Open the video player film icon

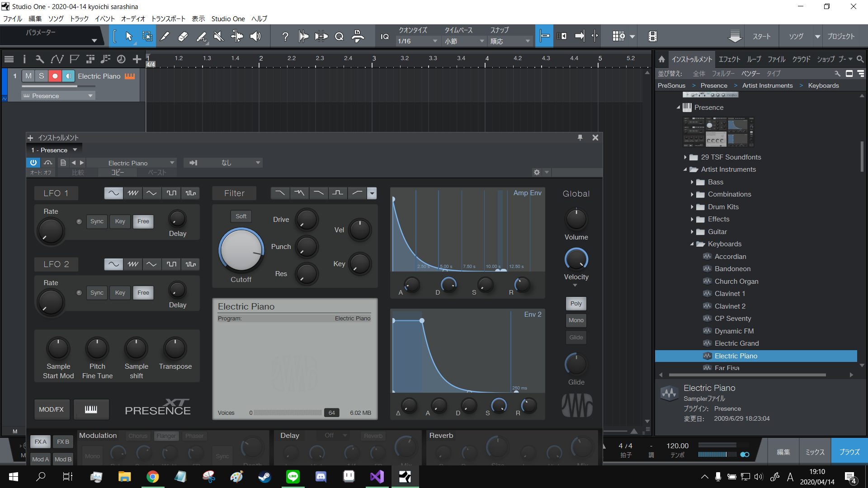pyautogui.click(x=652, y=36)
